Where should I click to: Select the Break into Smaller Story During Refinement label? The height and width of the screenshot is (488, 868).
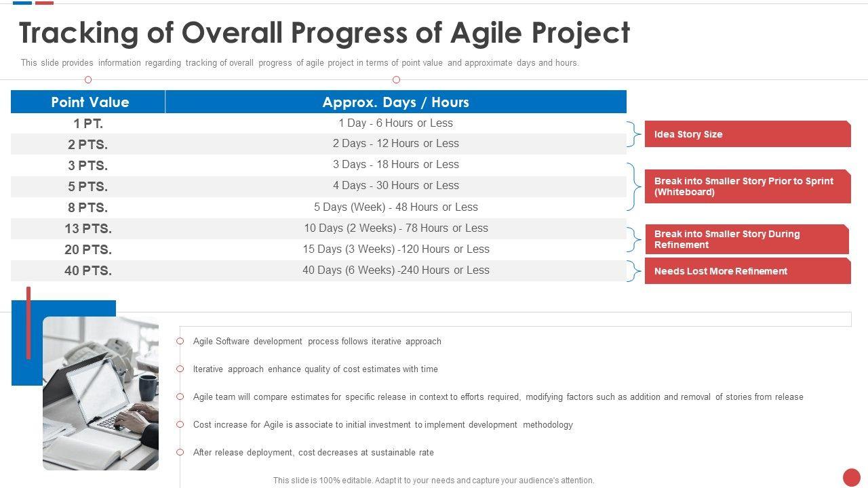click(x=746, y=239)
